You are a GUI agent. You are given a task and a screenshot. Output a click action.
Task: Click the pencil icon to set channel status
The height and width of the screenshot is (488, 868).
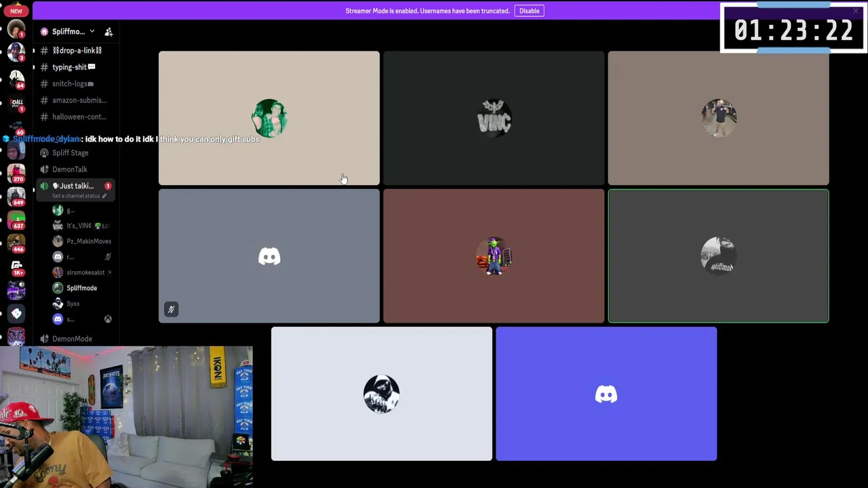(104, 196)
